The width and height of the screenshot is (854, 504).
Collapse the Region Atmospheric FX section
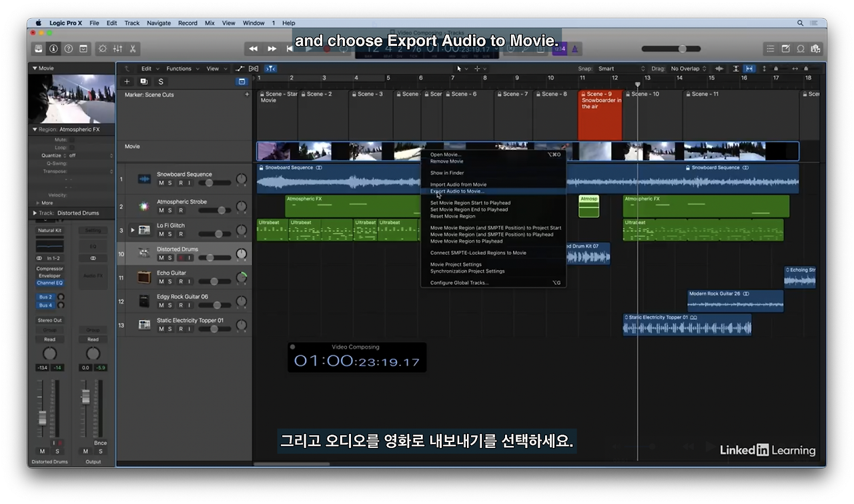click(35, 129)
